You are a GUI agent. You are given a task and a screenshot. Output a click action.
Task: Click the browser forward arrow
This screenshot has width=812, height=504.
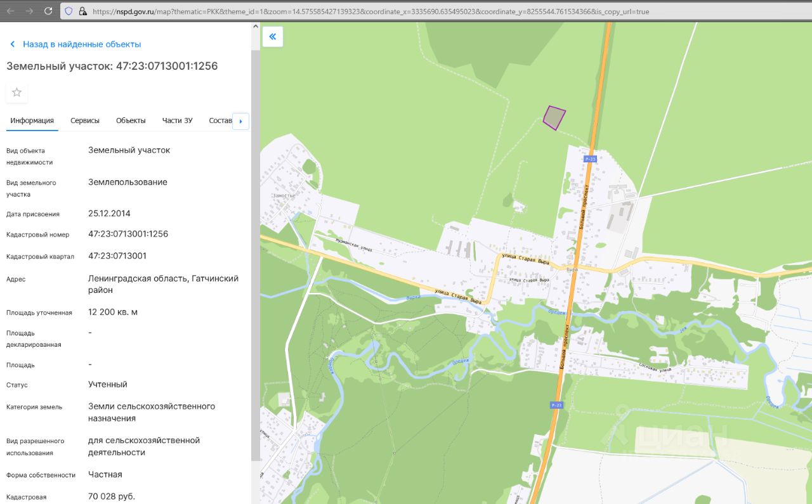click(x=29, y=11)
